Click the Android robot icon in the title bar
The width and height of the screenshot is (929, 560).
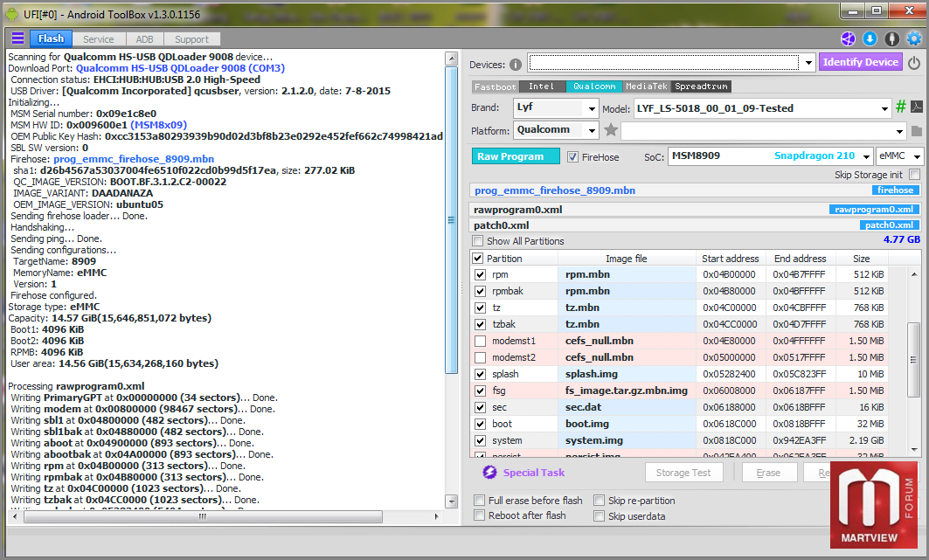pyautogui.click(x=12, y=14)
